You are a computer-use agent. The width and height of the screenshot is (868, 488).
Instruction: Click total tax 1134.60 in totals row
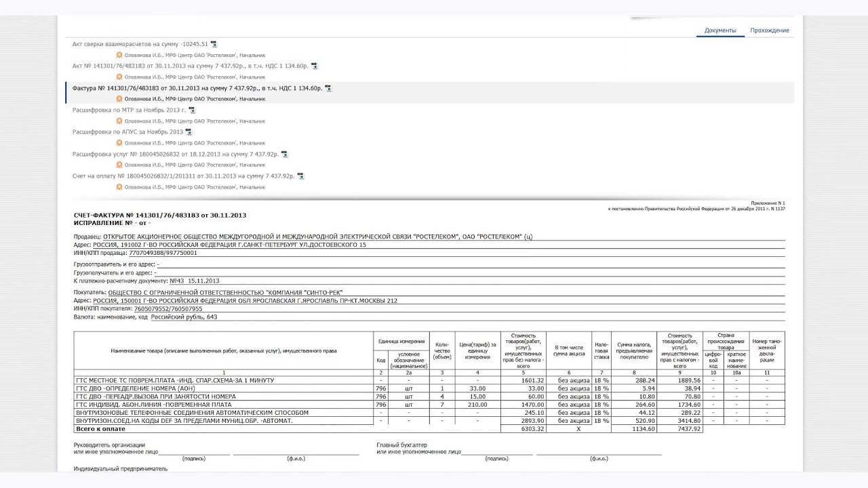point(644,429)
